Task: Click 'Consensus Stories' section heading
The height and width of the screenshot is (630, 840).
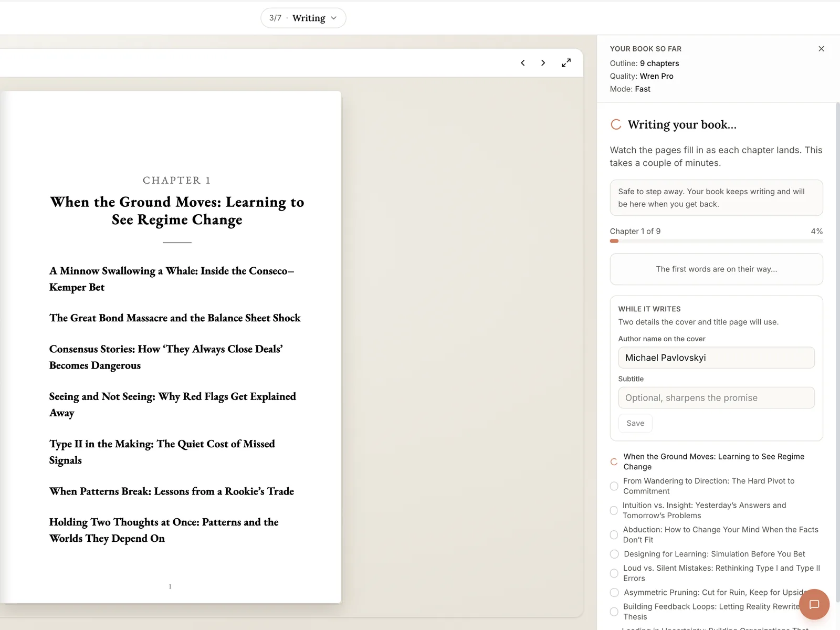Action: [x=166, y=357]
